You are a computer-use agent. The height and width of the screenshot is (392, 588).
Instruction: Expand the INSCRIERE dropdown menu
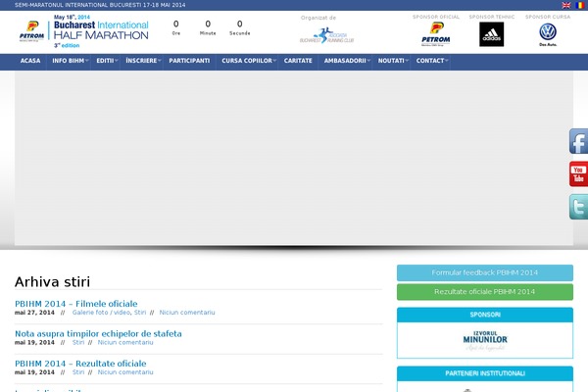(141, 61)
